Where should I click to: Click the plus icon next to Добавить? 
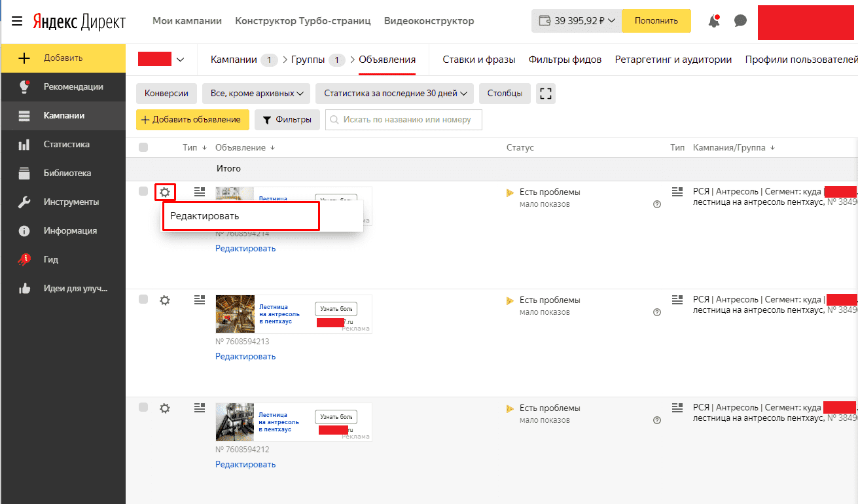point(24,58)
